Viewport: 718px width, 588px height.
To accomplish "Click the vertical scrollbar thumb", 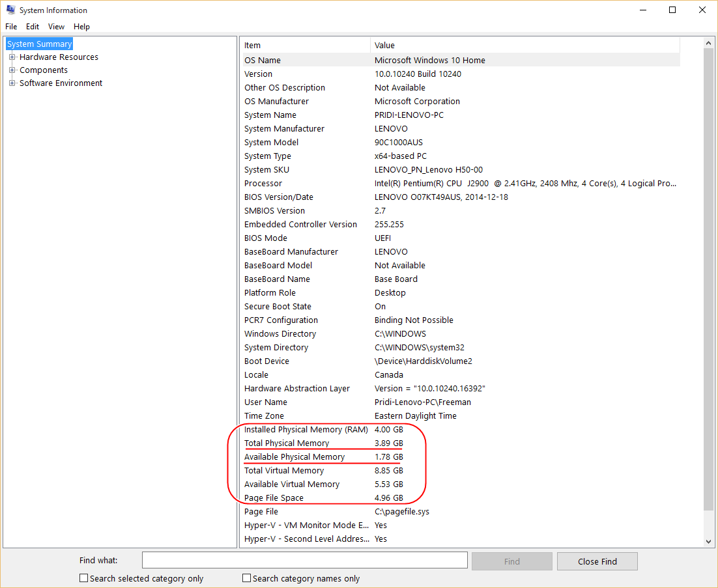I will 708,278.
